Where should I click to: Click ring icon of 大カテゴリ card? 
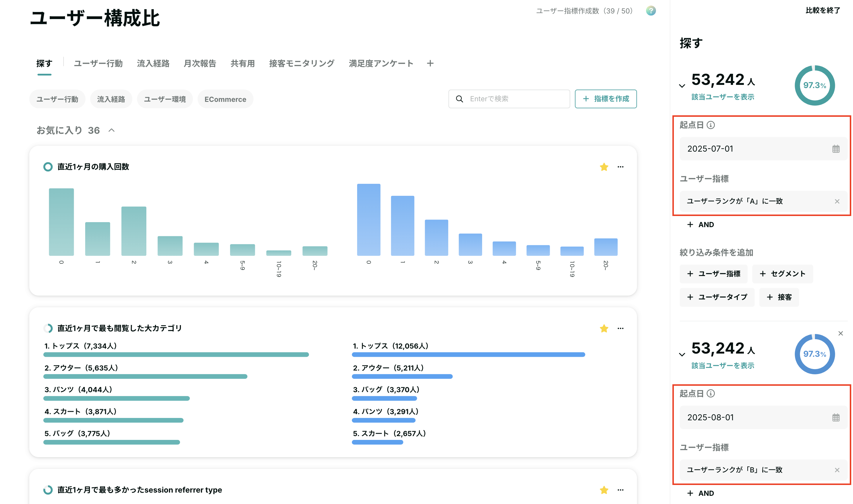coord(48,328)
